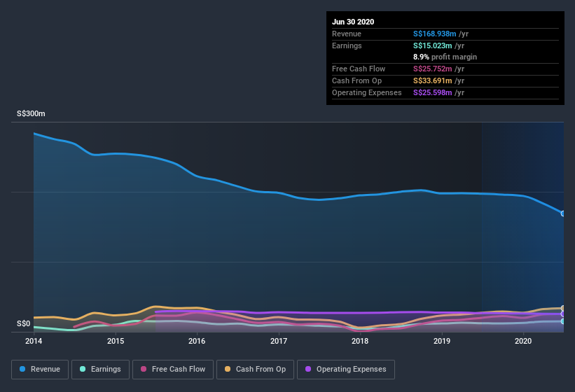
Task: Toggle the Revenue legend button
Action: click(x=40, y=370)
